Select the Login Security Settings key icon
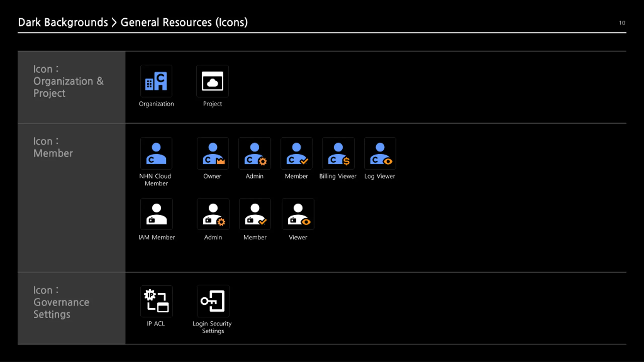The height and width of the screenshot is (362, 644). point(213,301)
